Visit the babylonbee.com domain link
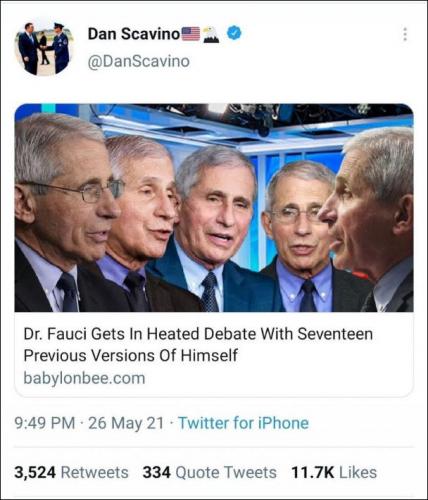Image resolution: width=428 pixels, height=500 pixels. [84, 378]
